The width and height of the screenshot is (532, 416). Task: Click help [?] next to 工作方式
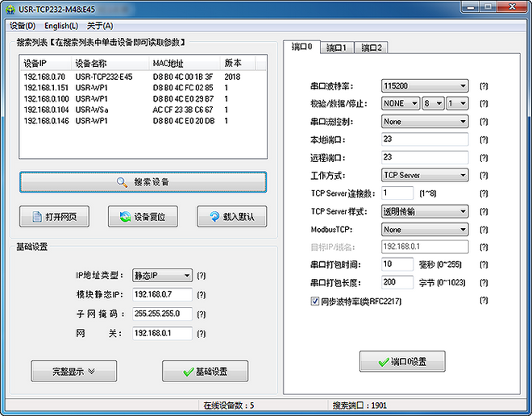[x=484, y=176]
